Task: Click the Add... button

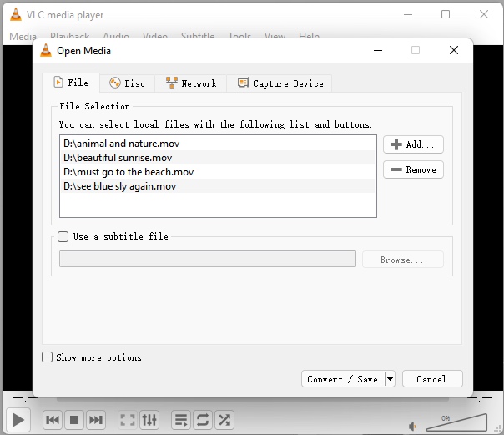Action: click(x=413, y=144)
